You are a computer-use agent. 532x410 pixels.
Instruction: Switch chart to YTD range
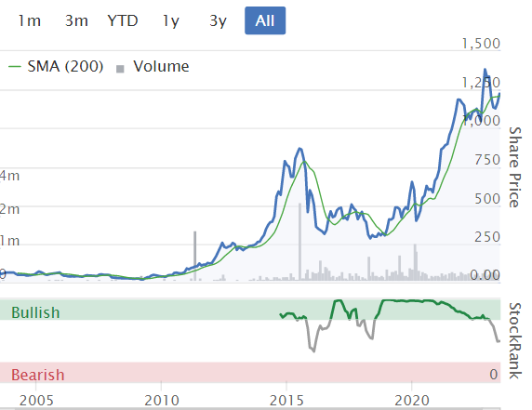(x=123, y=20)
